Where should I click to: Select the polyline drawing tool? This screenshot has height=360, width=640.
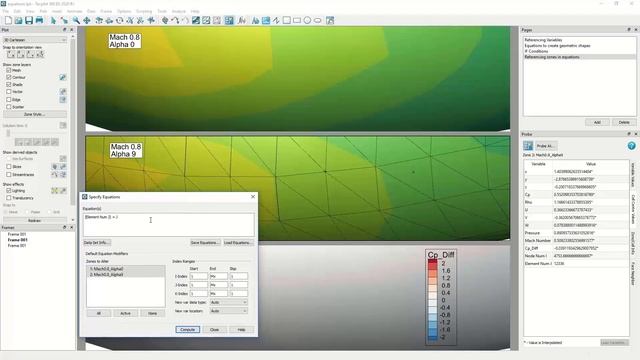[x=276, y=20]
